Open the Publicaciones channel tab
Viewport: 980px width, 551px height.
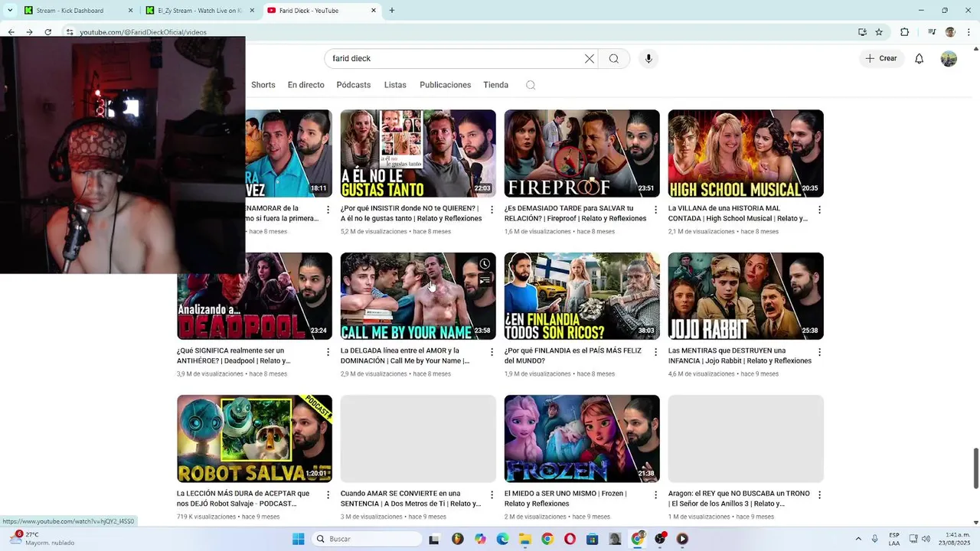[446, 85]
